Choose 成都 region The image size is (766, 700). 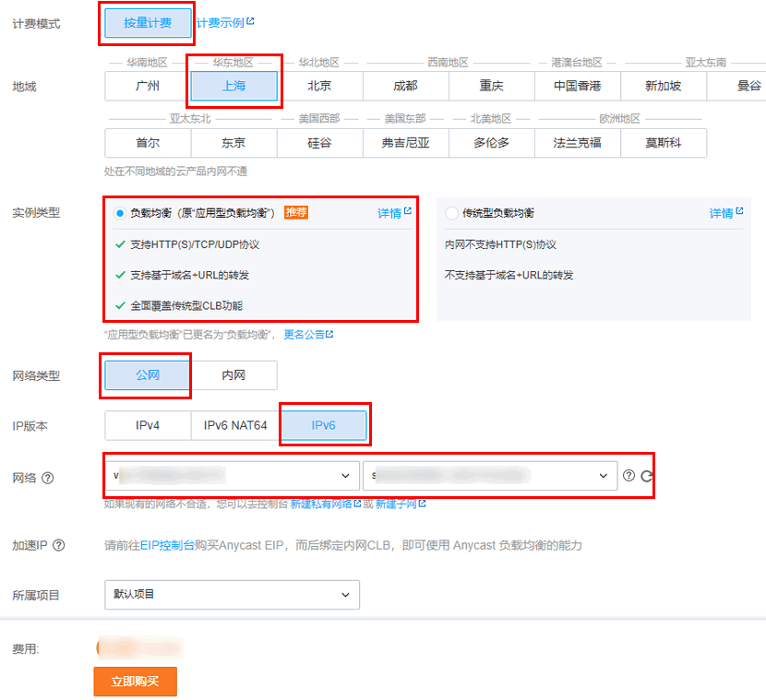(406, 86)
